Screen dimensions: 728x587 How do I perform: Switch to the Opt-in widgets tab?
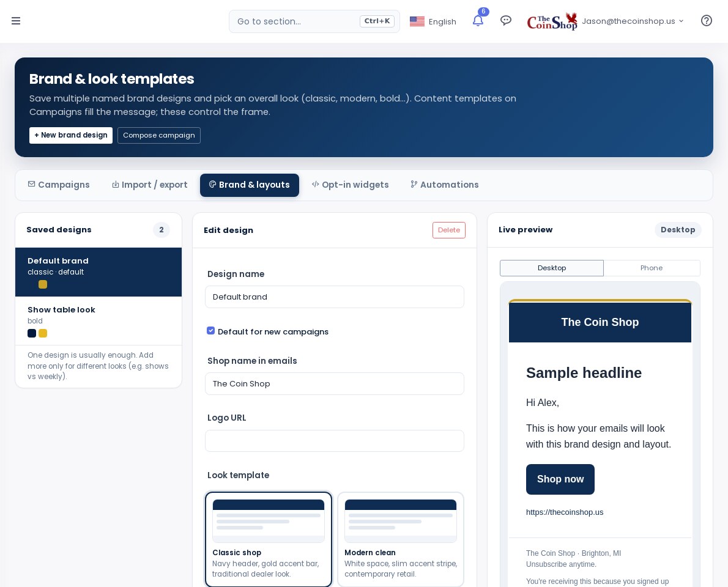(x=350, y=185)
